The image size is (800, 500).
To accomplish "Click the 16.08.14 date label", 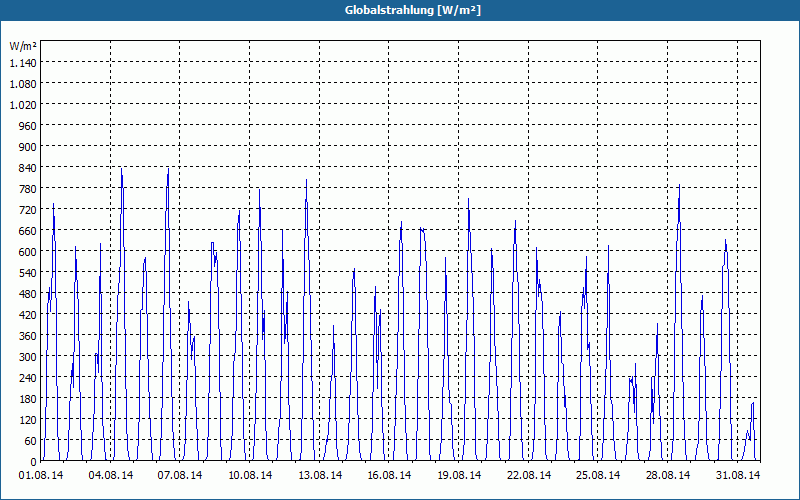I will [389, 475].
